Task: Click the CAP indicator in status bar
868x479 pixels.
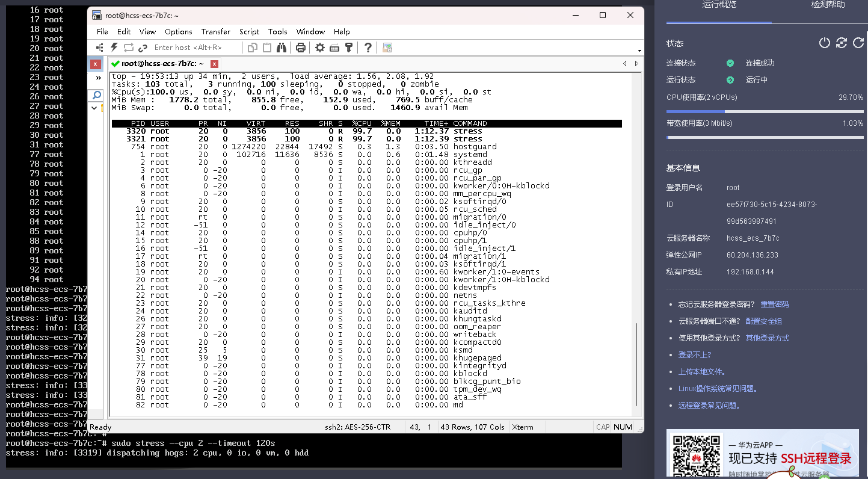Action: tap(603, 427)
